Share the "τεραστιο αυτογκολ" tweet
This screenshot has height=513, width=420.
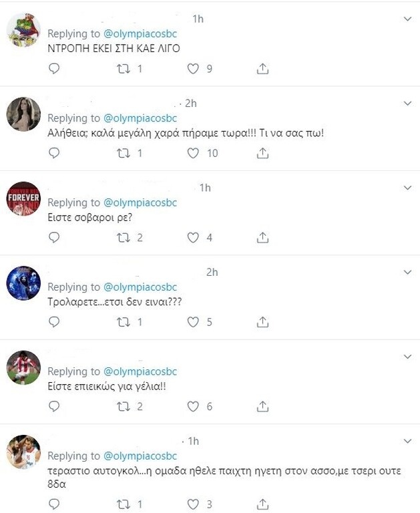[x=263, y=504]
